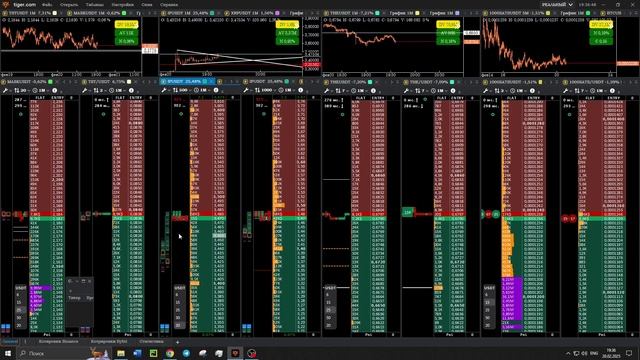Open Telegram from the taskbar
This screenshot has width=640, height=360.
186,353
